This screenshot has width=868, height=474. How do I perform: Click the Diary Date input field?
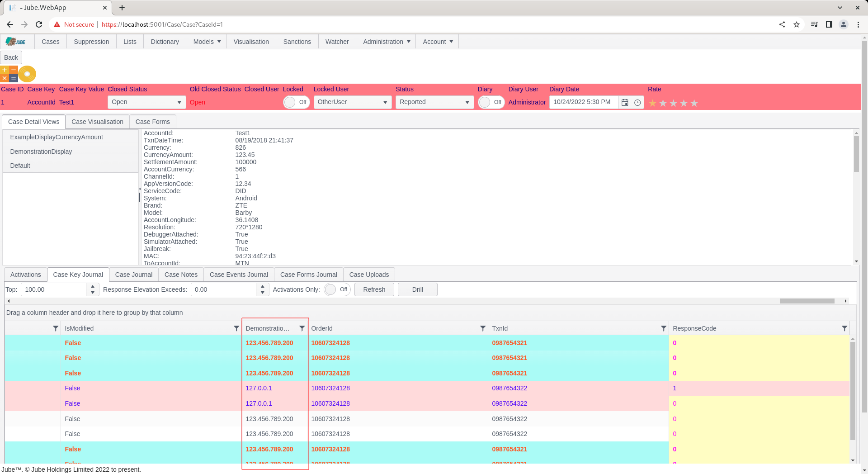click(584, 102)
